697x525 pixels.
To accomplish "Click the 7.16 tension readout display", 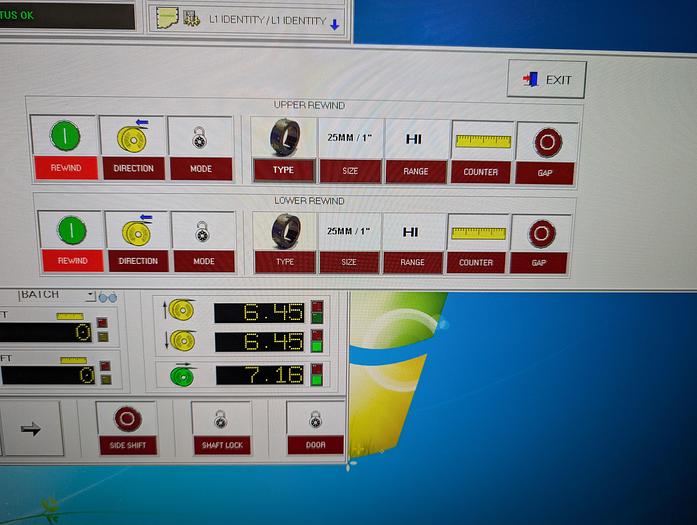I will (x=259, y=375).
